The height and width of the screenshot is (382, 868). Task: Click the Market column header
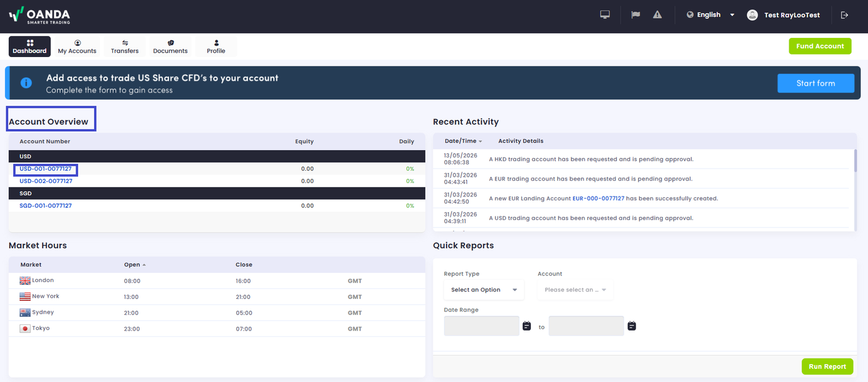click(x=31, y=265)
